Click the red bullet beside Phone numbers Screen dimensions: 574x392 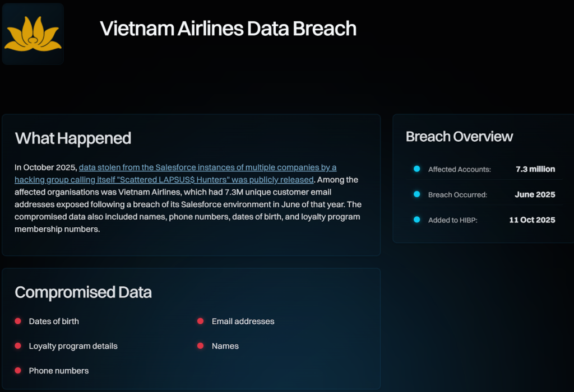[x=18, y=370]
